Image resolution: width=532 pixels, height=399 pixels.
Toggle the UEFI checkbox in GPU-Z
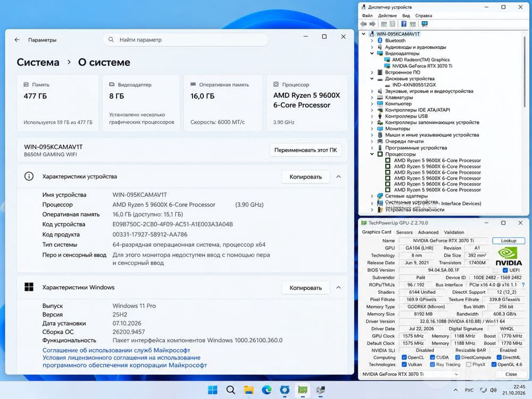pyautogui.click(x=505, y=270)
